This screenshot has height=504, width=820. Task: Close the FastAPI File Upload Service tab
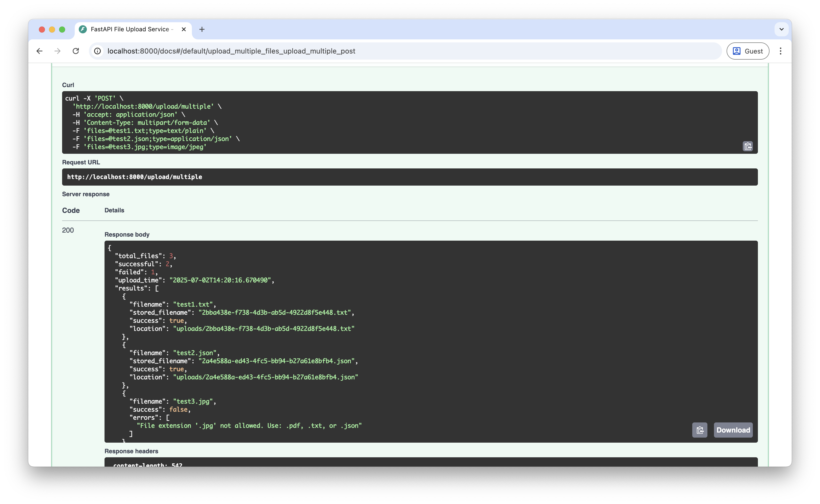[184, 29]
